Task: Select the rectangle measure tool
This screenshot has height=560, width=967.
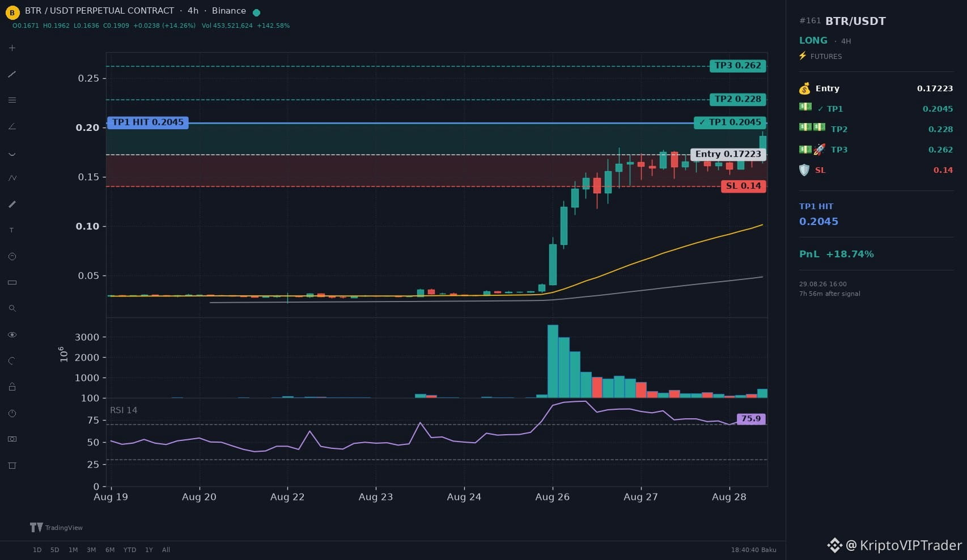Action: tap(12, 282)
